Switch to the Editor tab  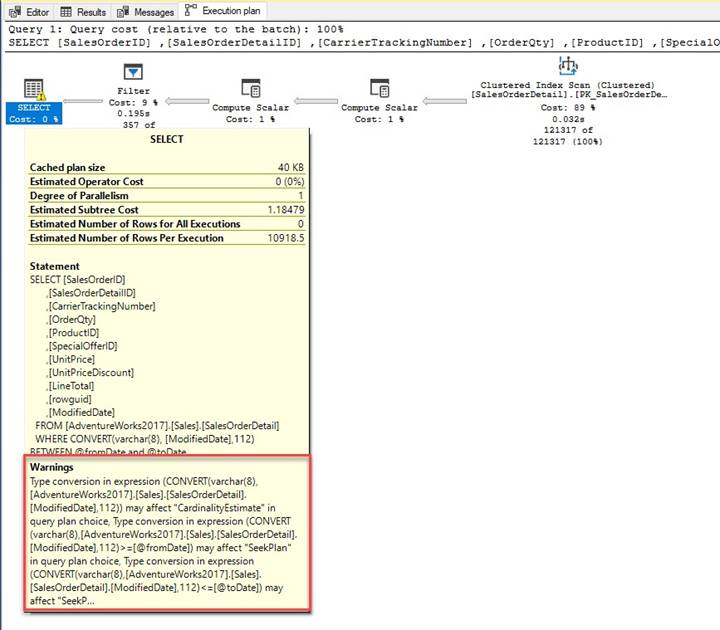coord(28,12)
